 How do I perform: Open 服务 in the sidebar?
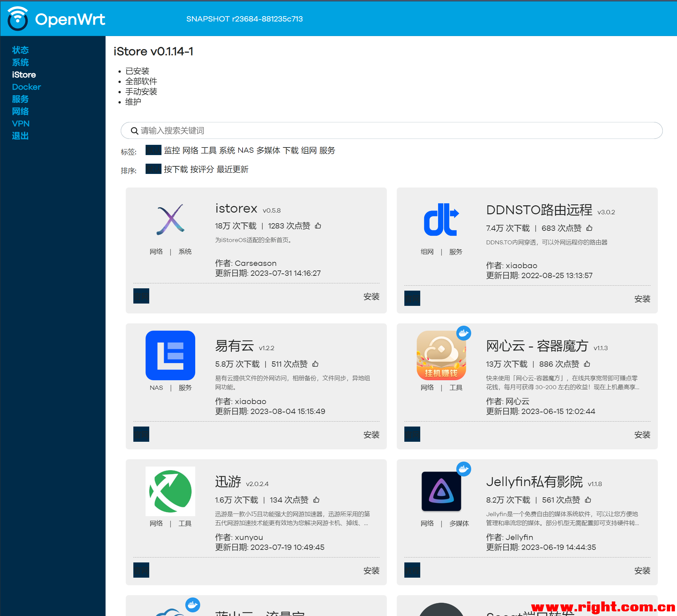click(20, 99)
